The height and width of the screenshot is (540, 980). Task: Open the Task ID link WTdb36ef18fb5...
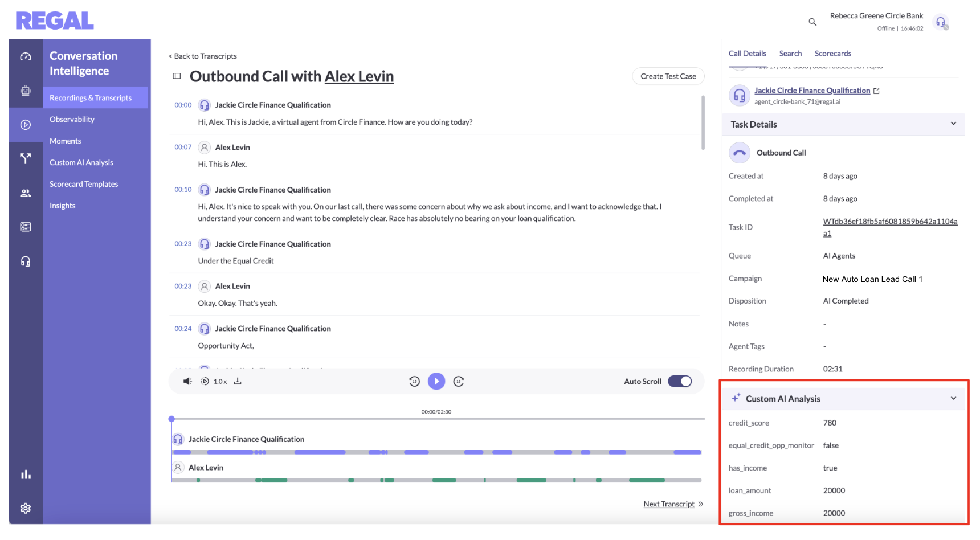point(890,227)
